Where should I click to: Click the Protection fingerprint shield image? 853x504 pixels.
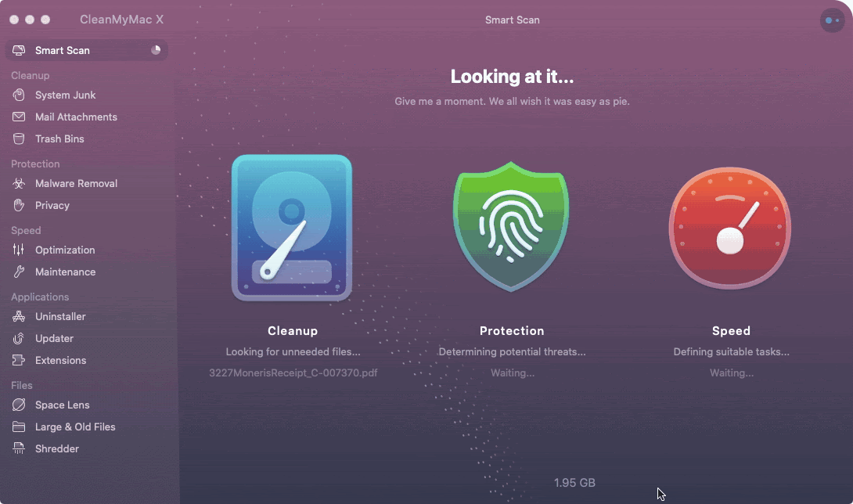(x=512, y=227)
